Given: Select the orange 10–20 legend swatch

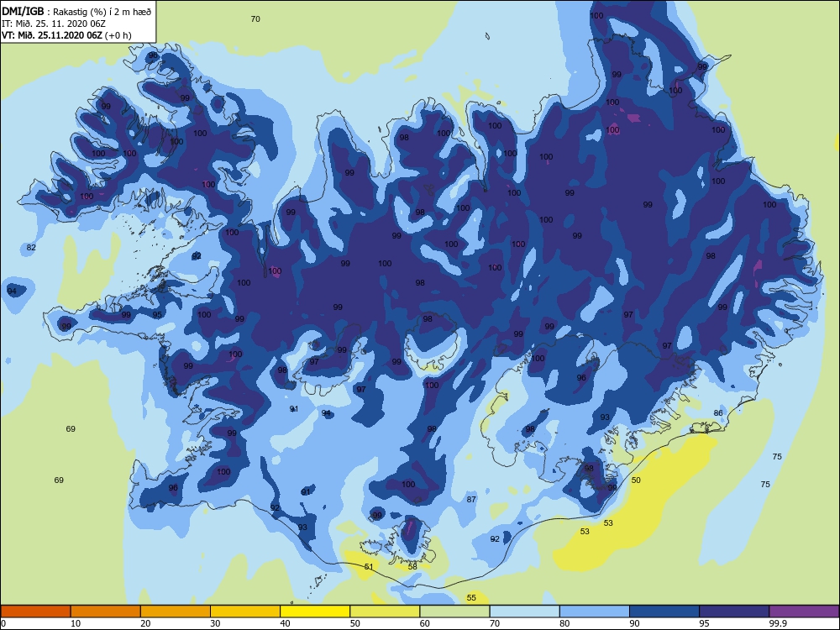Looking at the screenshot, I should [x=106, y=612].
